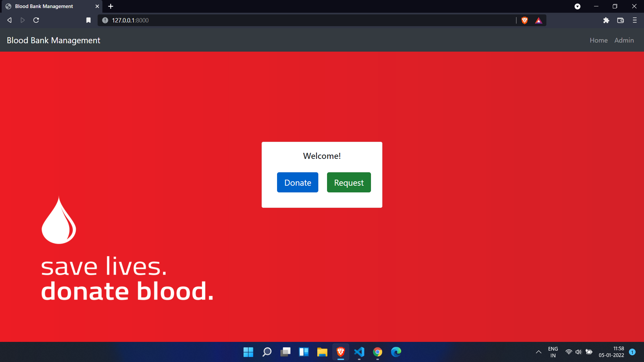This screenshot has width=644, height=362.
Task: Open the Brave Shields panel
Action: [x=524, y=20]
